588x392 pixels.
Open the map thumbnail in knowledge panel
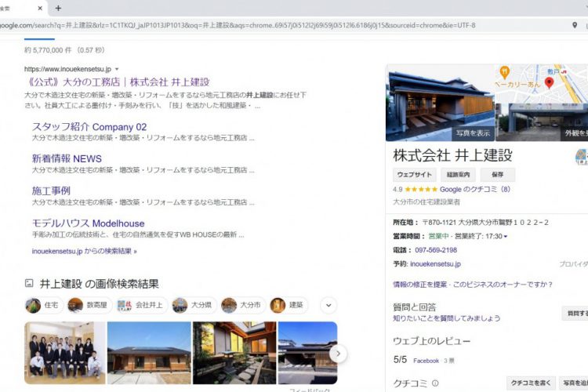pyautogui.click(x=541, y=83)
